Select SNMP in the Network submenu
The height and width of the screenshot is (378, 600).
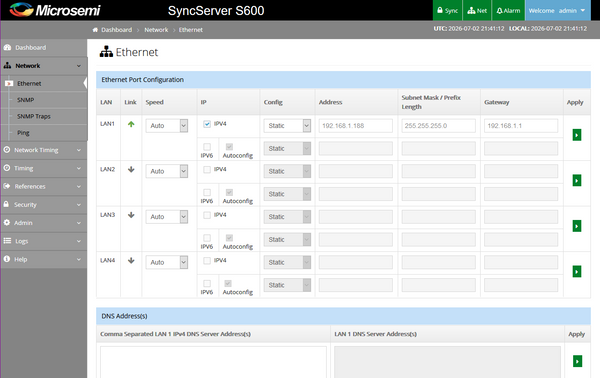point(25,100)
